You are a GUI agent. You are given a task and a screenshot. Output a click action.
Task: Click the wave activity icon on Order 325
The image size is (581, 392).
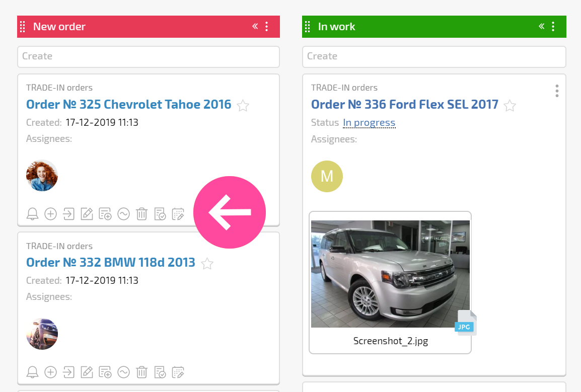point(123,214)
